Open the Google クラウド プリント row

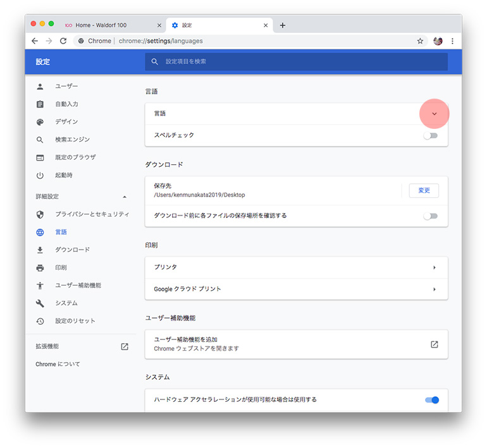click(x=296, y=289)
